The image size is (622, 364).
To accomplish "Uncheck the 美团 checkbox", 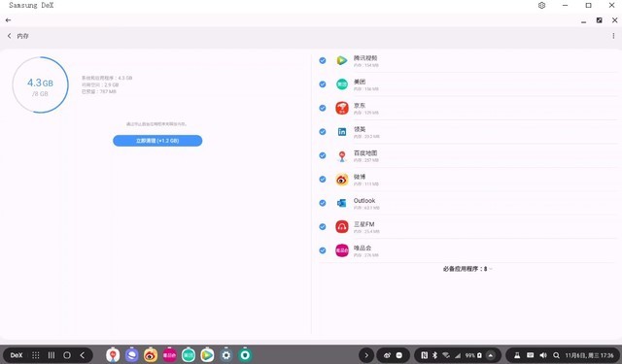I will [x=323, y=84].
